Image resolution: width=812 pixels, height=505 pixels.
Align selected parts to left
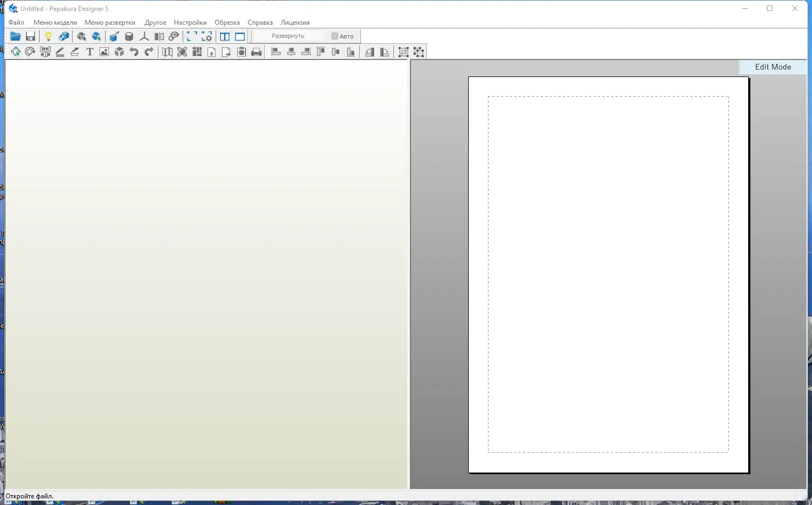click(x=276, y=52)
